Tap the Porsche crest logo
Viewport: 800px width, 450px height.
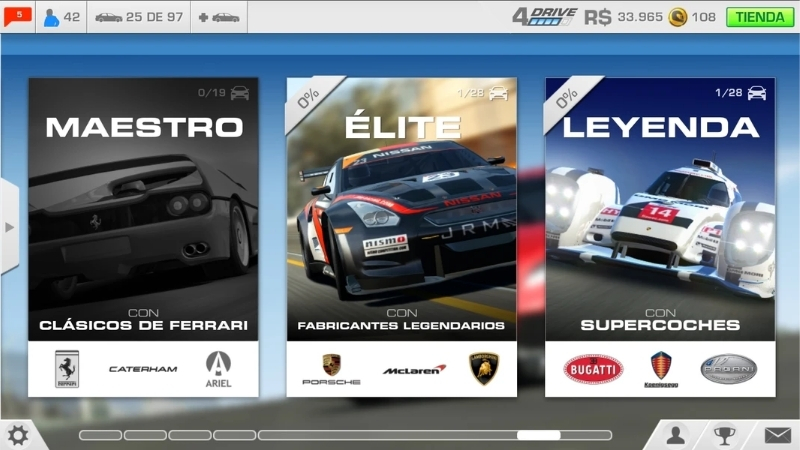(x=331, y=369)
